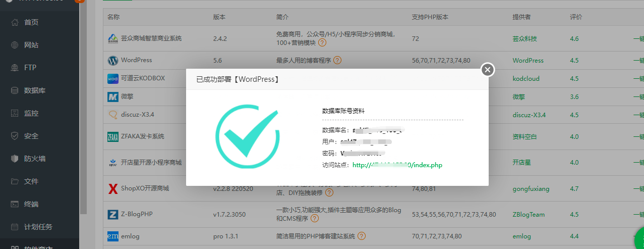Open the index.php site link

point(397,165)
